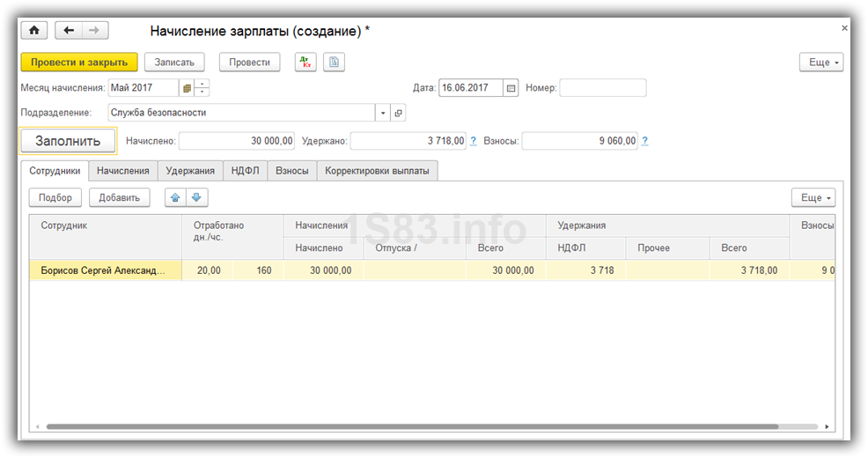Open the table's Еще menu
This screenshot has height=458, width=868.
tap(813, 198)
